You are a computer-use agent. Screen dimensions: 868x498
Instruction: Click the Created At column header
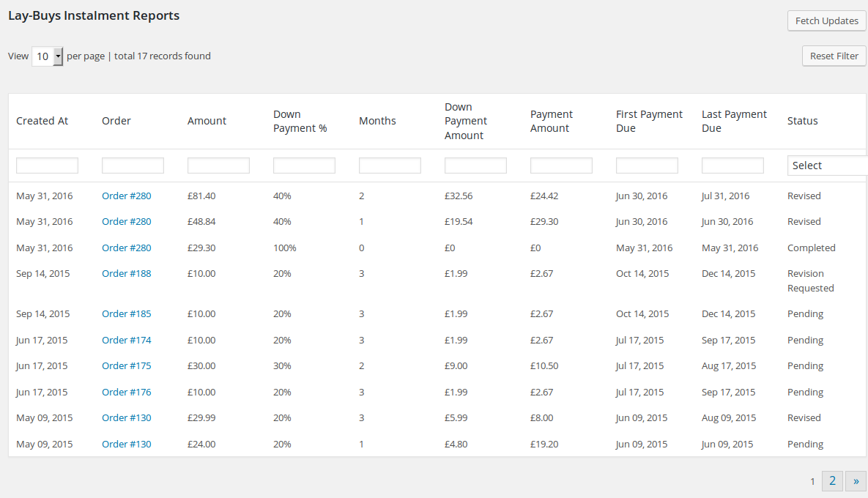coord(42,121)
